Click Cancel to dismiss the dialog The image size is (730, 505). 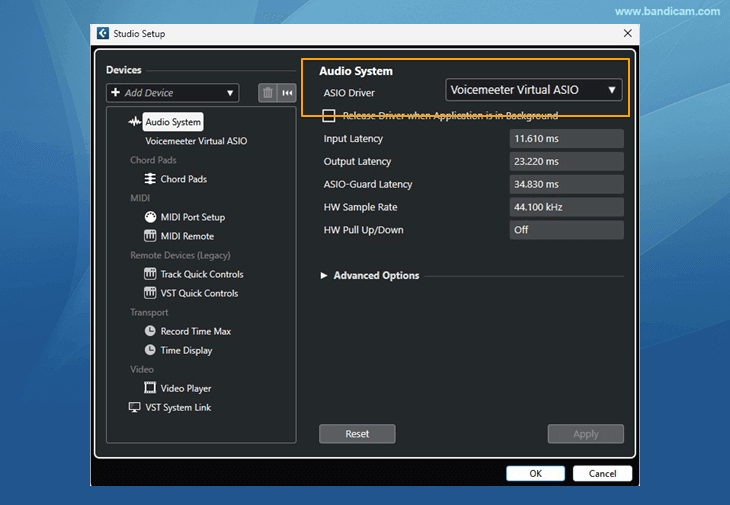point(602,473)
